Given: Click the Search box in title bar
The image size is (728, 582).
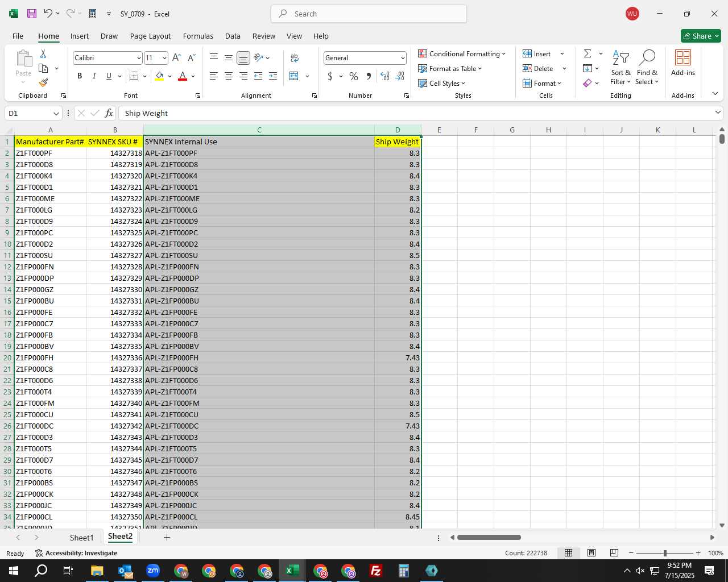Looking at the screenshot, I should pyautogui.click(x=369, y=14).
